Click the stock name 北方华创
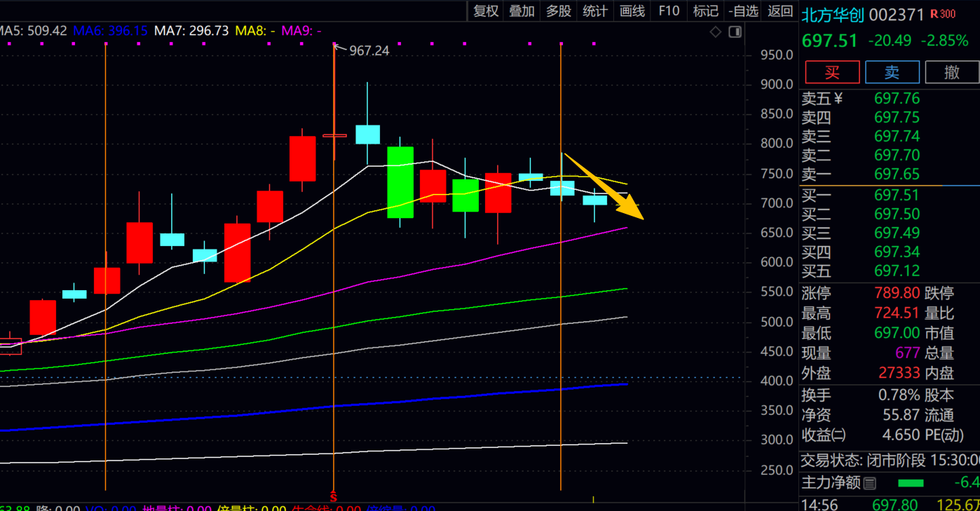Image resolution: width=980 pixels, height=511 pixels. 833,14
